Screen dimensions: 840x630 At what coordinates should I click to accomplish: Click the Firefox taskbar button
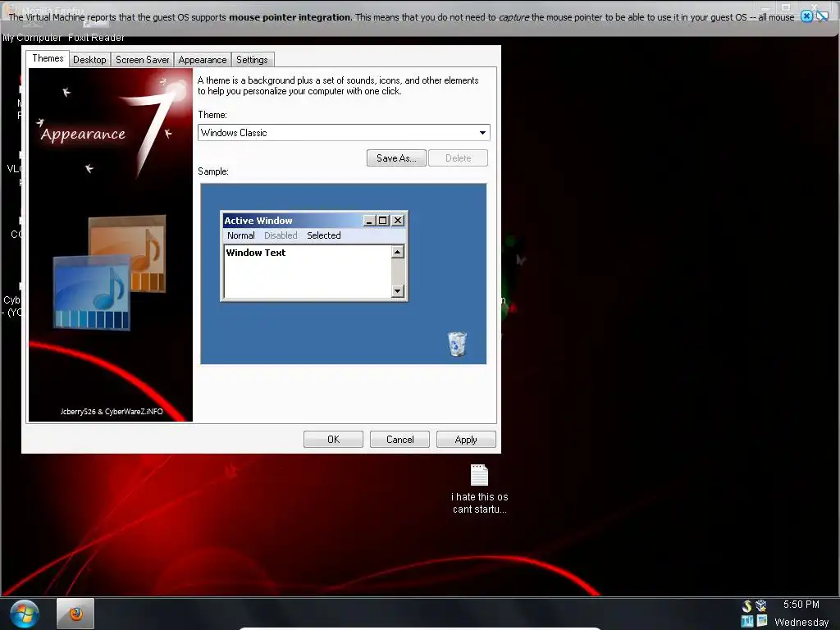tap(75, 614)
